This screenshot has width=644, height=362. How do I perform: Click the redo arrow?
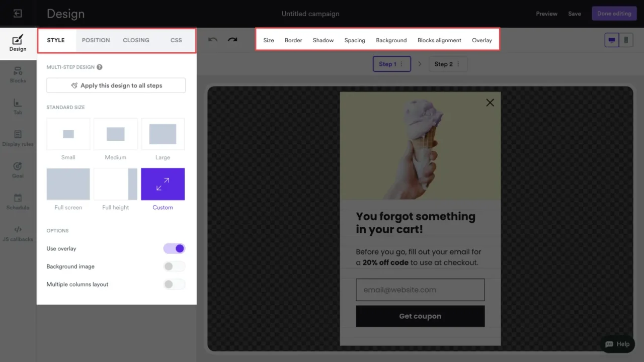232,40
